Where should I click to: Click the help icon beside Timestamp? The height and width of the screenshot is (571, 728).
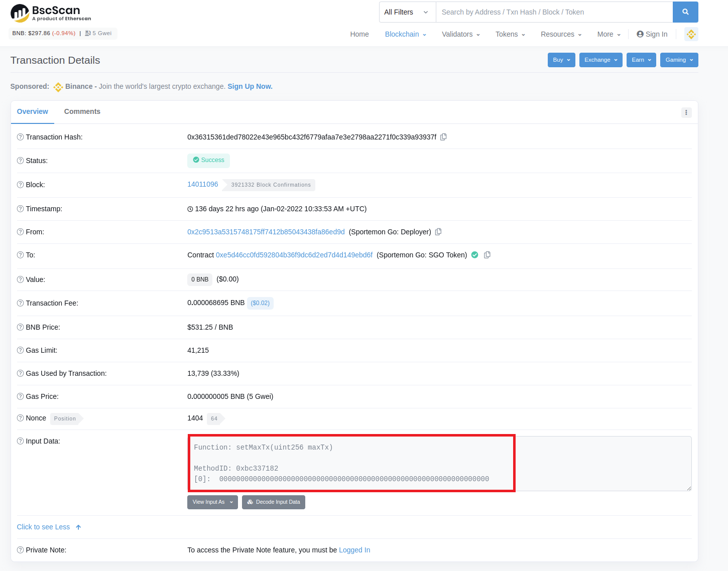(x=21, y=209)
